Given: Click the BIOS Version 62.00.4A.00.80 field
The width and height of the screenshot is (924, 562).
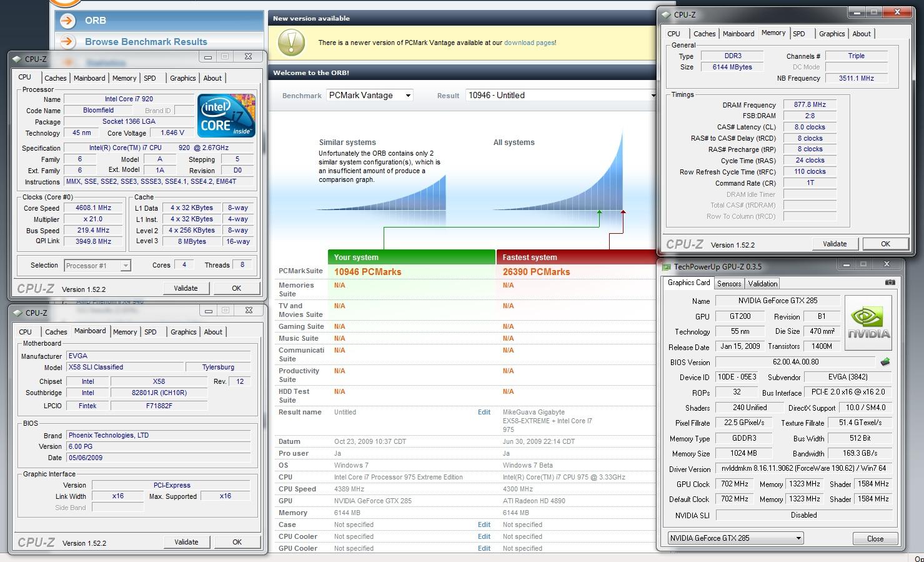Looking at the screenshot, I should [795, 362].
